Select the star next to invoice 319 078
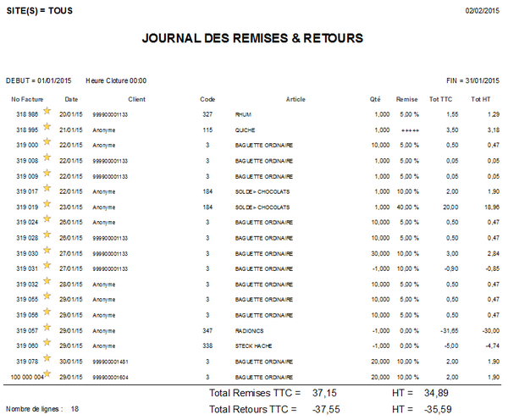This screenshot has height=420, width=508. click(x=47, y=361)
